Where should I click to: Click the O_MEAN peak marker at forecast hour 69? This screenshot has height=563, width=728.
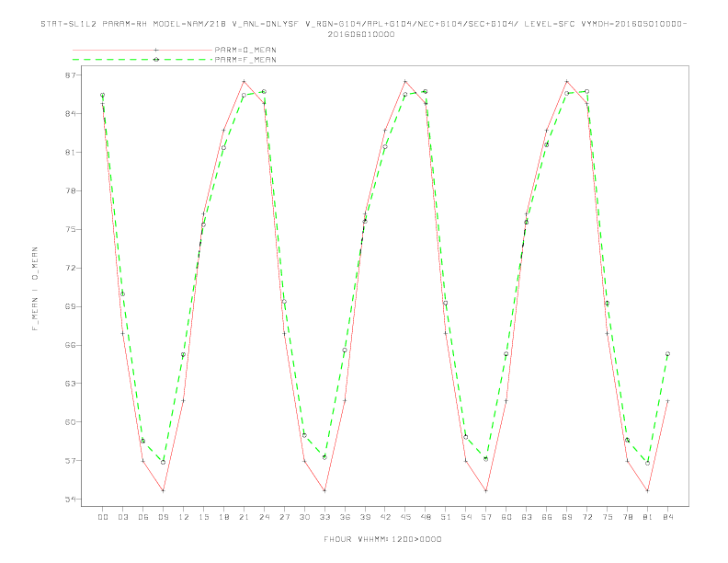567,81
